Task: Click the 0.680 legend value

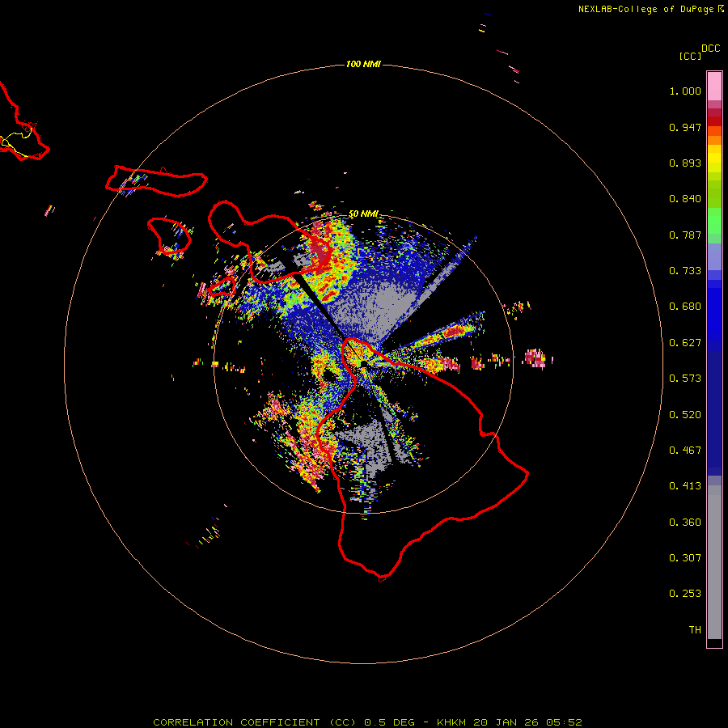Action: click(x=685, y=307)
